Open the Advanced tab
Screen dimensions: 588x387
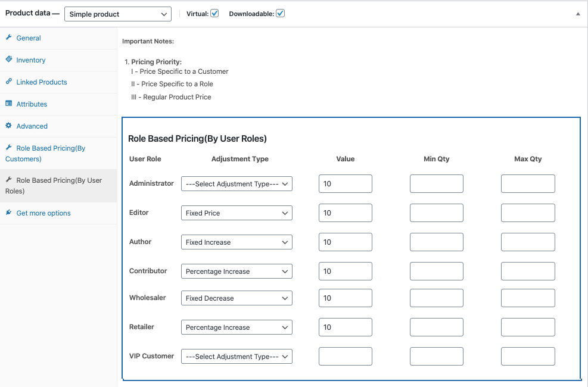pos(32,126)
